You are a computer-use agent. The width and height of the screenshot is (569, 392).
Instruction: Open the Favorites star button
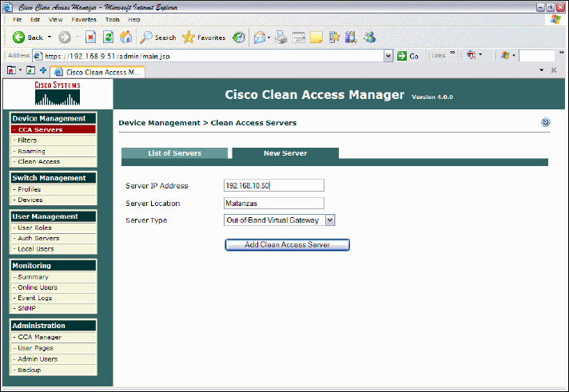204,38
